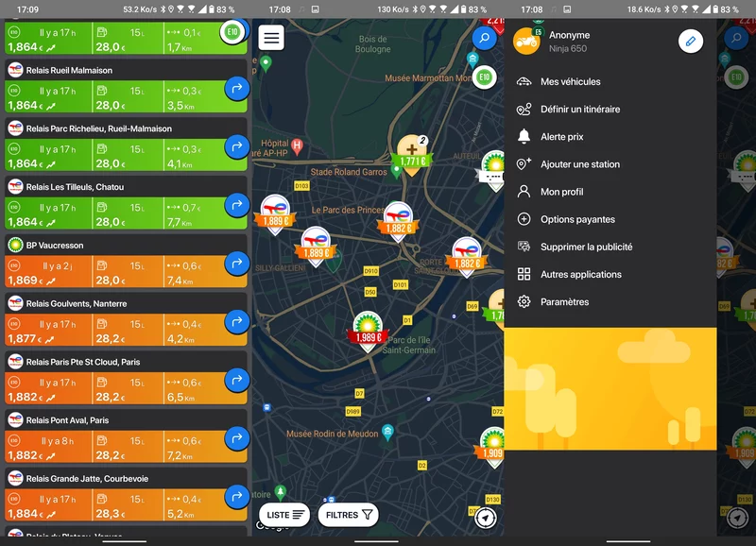Get directions to Relais Les Tilleuls, Chatou
The width and height of the screenshot is (756, 546).
point(237,205)
